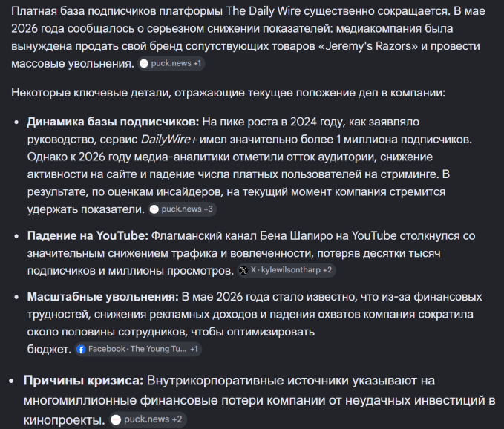Select the 'Динамика базы подписчиков:' bold heading
504x429 pixels.
(x=113, y=122)
